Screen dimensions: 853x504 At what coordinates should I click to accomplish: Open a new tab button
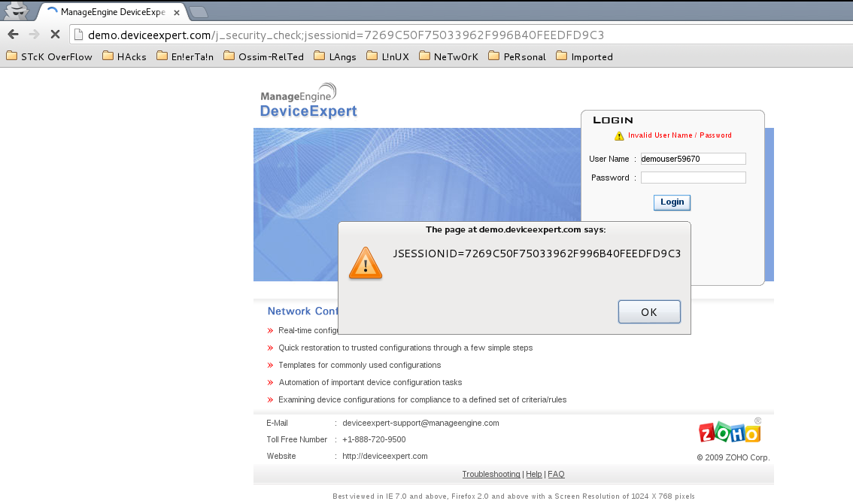click(199, 12)
